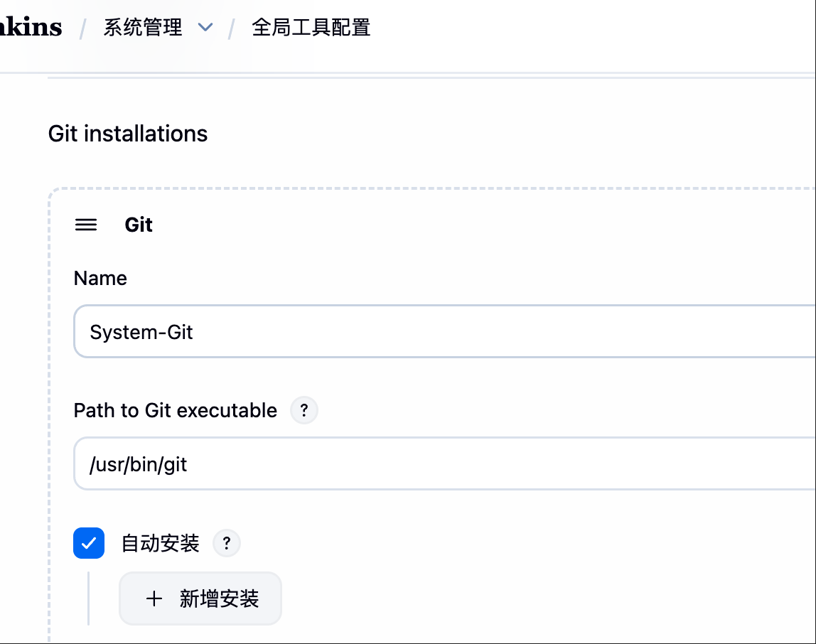Click the Git installations heading
816x644 pixels.
(128, 134)
